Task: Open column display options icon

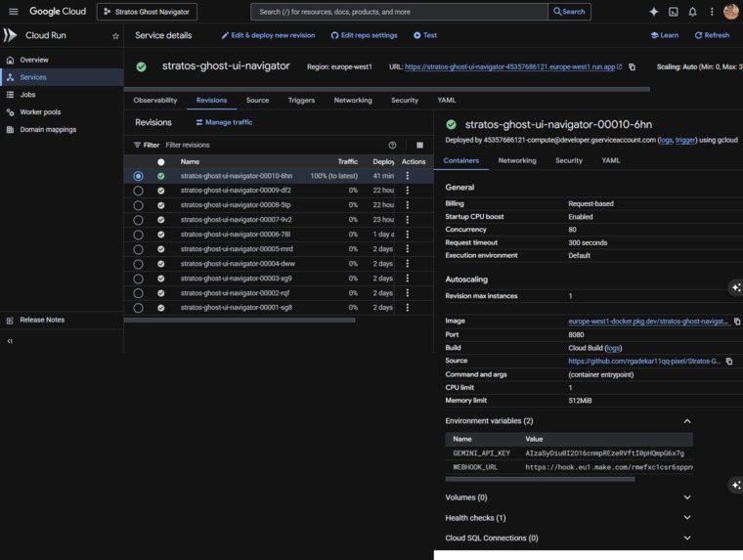Action: click(x=419, y=145)
